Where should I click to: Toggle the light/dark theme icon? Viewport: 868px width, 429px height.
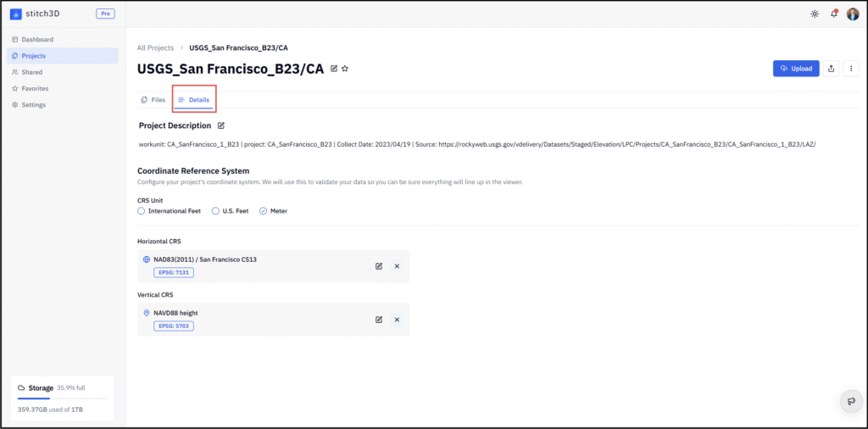[x=815, y=14]
